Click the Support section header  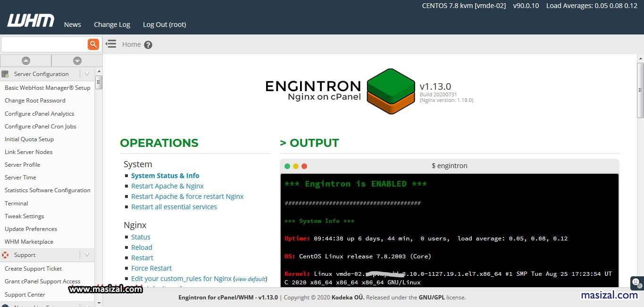pos(47,255)
